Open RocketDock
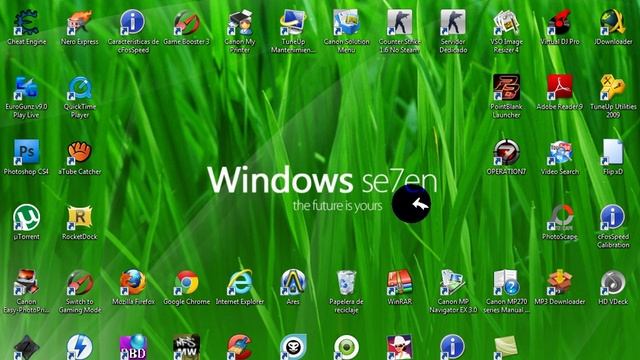Viewport: 640px width, 360px height. pos(80,217)
